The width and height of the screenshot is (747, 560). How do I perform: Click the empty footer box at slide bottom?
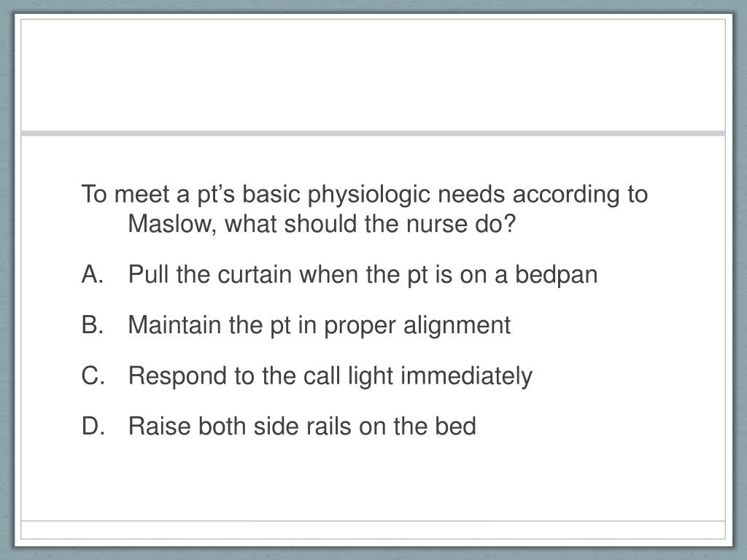pos(373,530)
